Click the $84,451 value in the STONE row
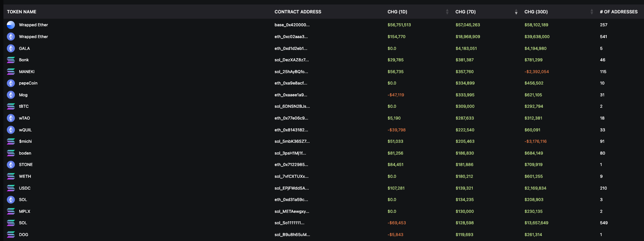644x241 pixels. 395,164
